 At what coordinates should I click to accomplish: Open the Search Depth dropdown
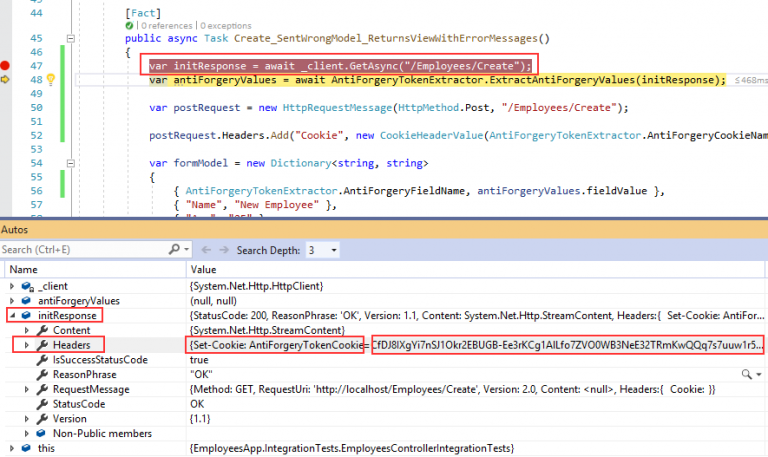click(335, 249)
